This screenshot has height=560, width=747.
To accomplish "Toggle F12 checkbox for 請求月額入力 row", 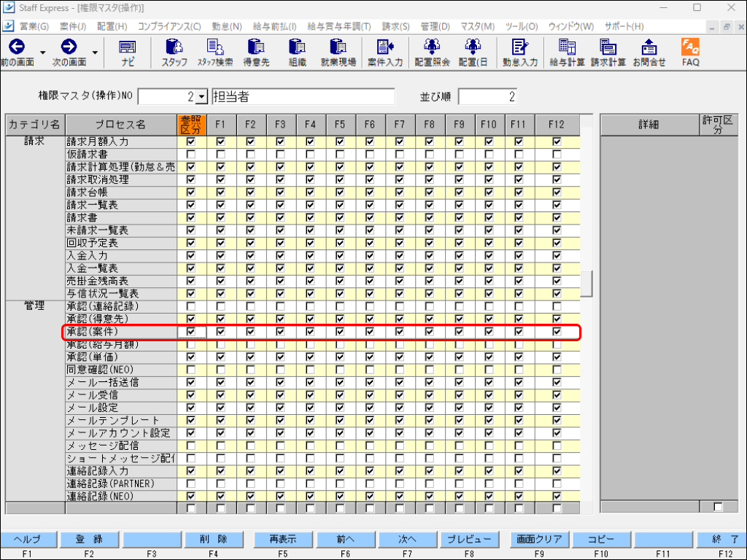I will [557, 141].
